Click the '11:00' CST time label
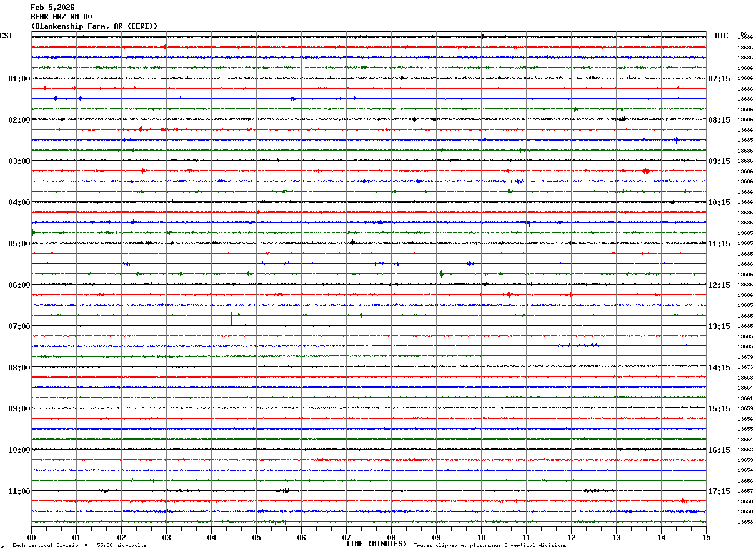The width and height of the screenshot is (756, 554). (x=19, y=491)
